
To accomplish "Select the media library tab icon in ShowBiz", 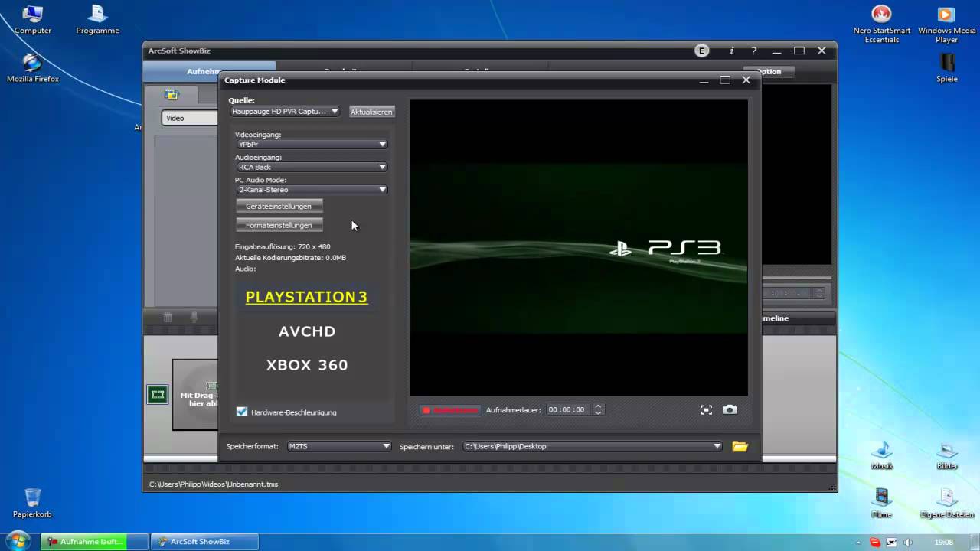I will click(171, 95).
